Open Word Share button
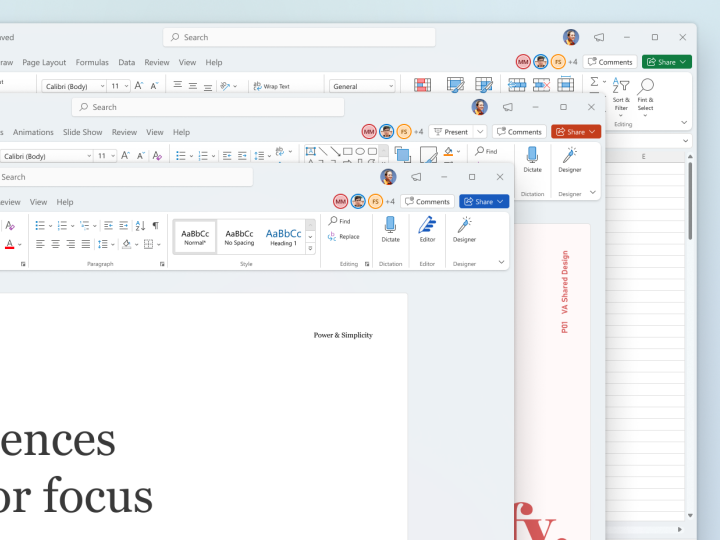This screenshot has height=540, width=720. [x=484, y=202]
